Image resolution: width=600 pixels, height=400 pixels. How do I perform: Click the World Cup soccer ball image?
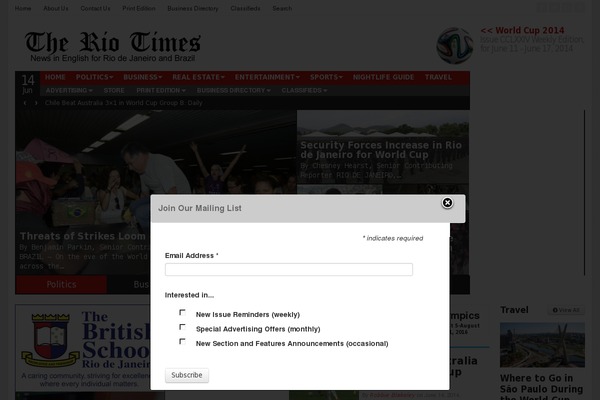455,46
